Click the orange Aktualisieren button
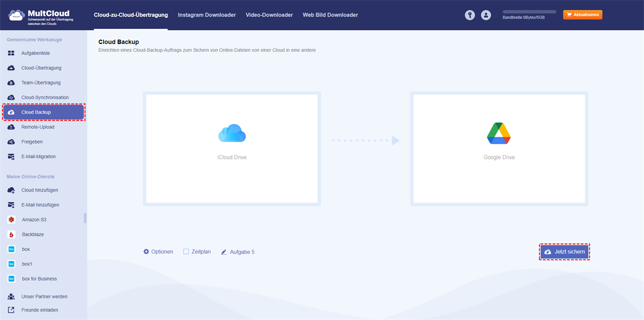 [x=582, y=15]
